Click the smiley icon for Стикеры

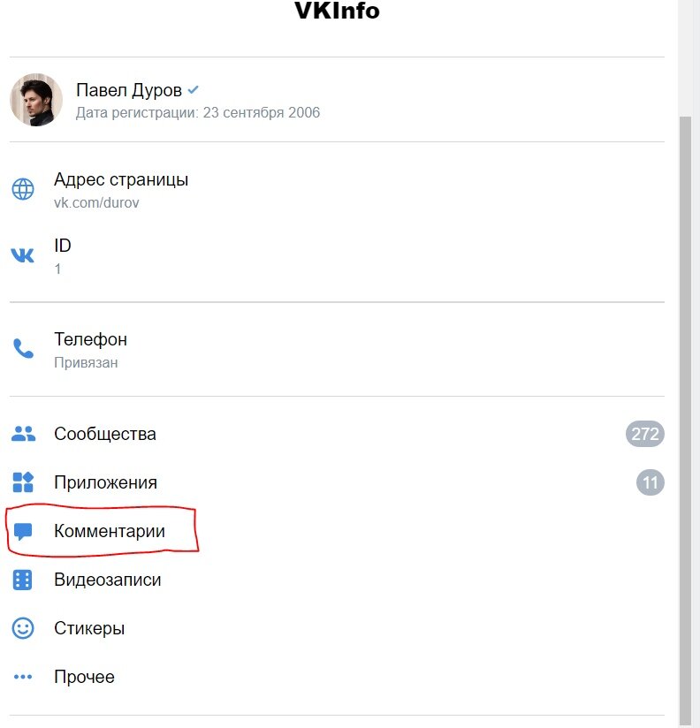coord(23,628)
